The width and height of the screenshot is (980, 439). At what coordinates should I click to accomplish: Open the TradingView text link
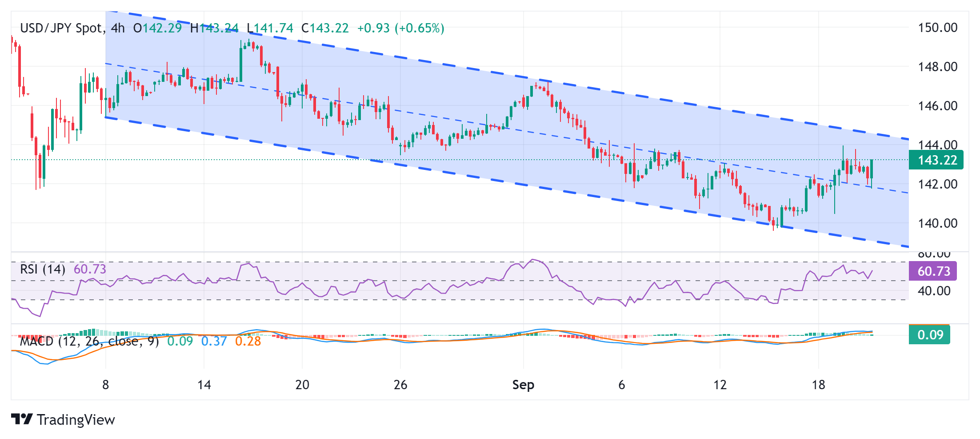pos(76,419)
